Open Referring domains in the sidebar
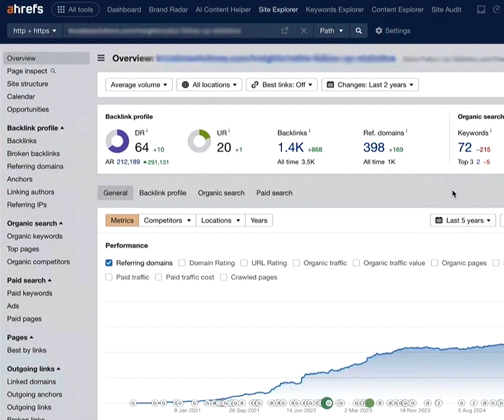This screenshot has height=420, width=504. (x=35, y=167)
